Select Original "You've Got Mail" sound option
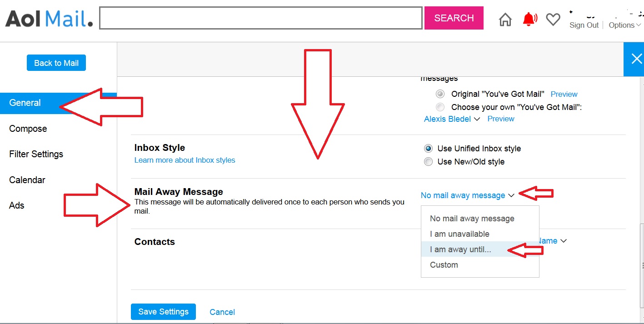This screenshot has width=644, height=324. pos(440,94)
